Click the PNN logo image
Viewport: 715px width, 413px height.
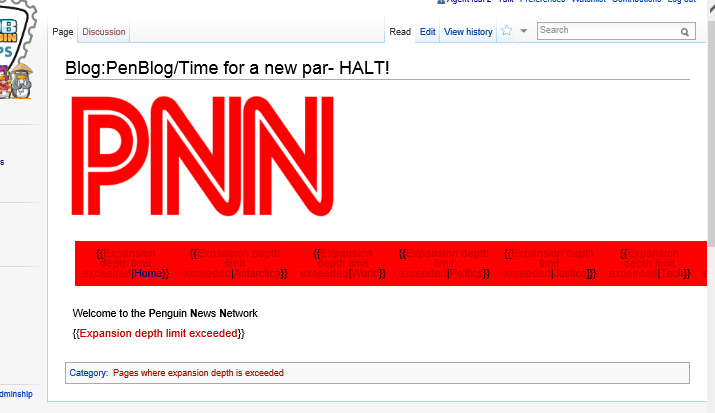tap(202, 155)
